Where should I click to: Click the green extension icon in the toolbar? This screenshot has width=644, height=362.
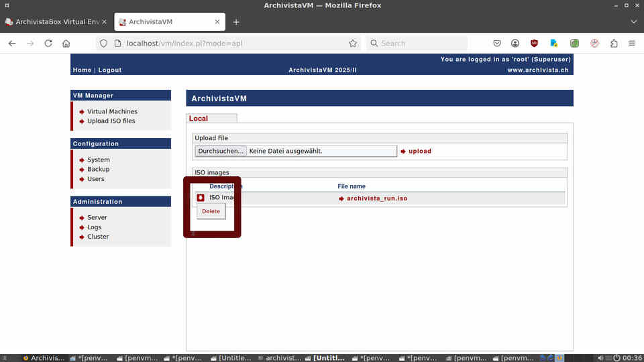[x=574, y=43]
